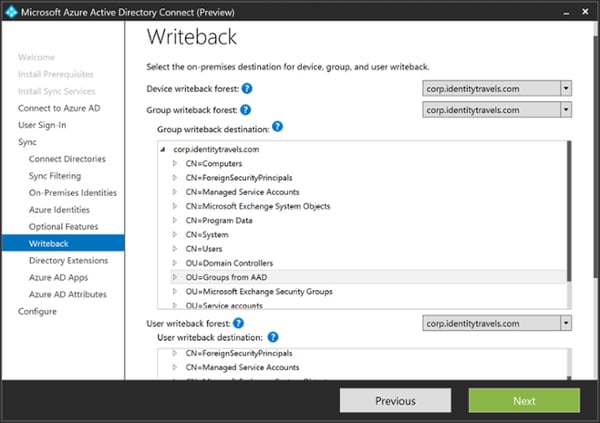Expand CN=Users node
This screenshot has height=423, width=600.
click(x=175, y=248)
